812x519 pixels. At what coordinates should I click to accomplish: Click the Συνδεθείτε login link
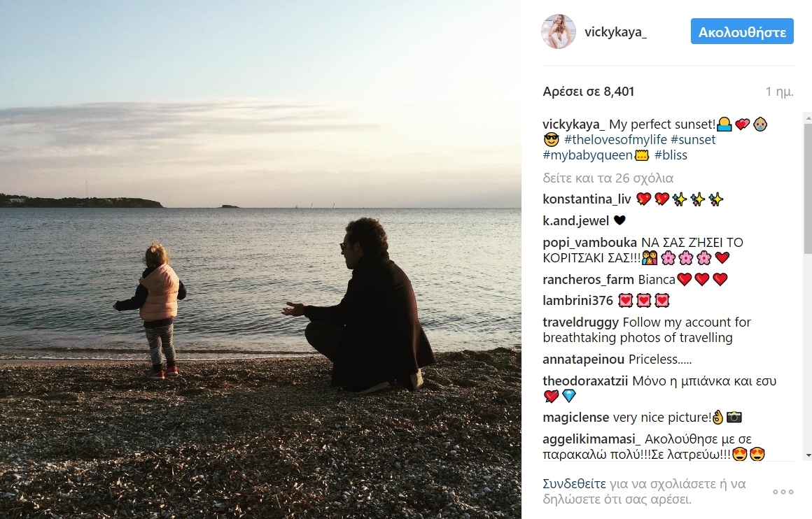coord(574,484)
